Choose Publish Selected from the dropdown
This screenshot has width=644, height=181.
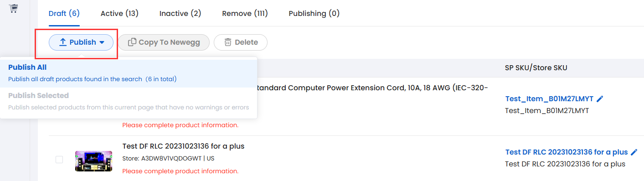pos(129,101)
